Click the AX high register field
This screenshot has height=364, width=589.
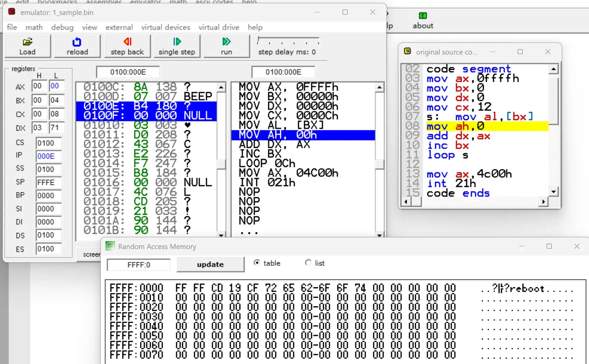[x=39, y=86]
